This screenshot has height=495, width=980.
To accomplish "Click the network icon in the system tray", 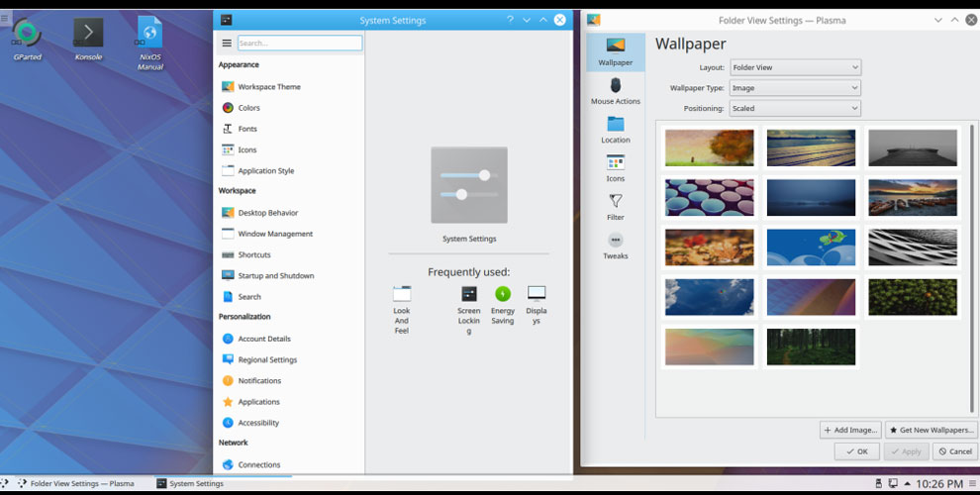I will 893,483.
